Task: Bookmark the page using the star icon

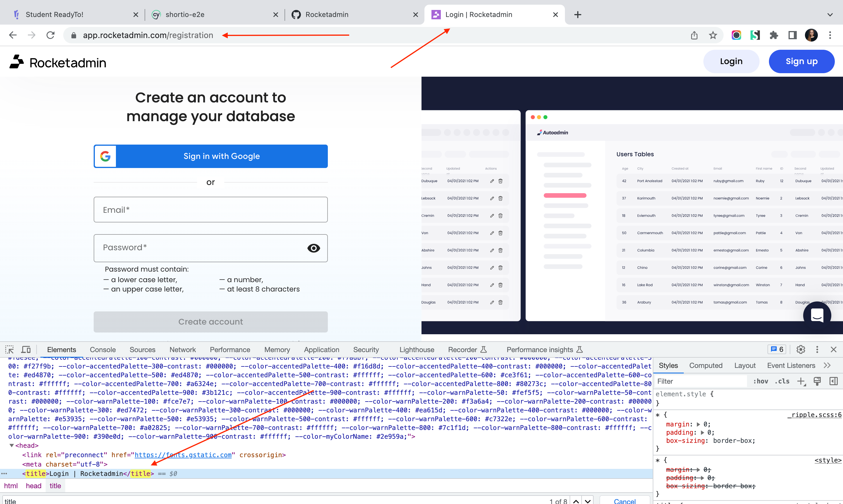Action: (713, 35)
